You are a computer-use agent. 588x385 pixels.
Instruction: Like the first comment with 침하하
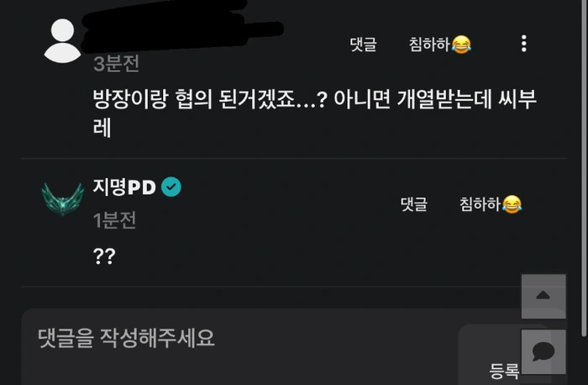[x=440, y=45]
